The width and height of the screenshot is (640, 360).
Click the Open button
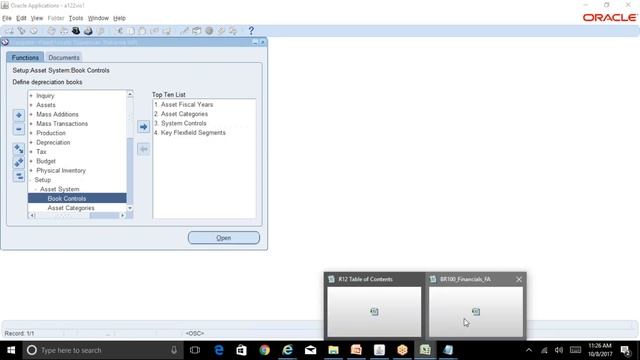point(224,238)
